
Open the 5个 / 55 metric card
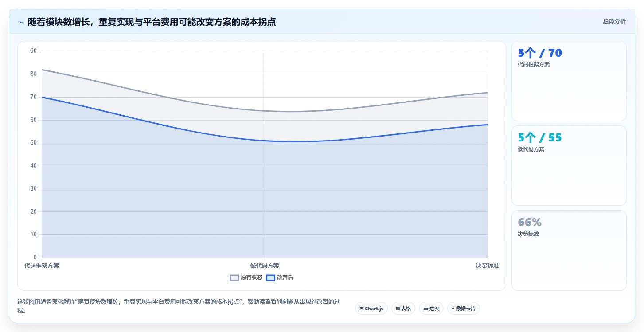(x=569, y=165)
